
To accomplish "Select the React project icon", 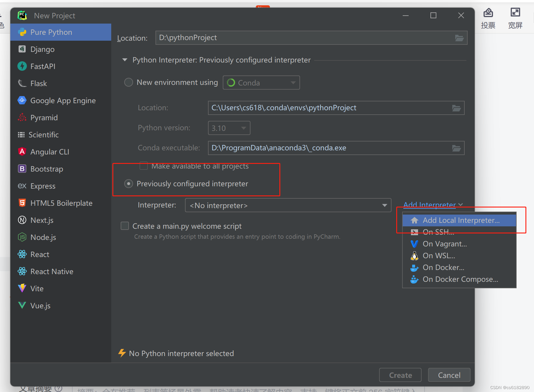I will (22, 254).
